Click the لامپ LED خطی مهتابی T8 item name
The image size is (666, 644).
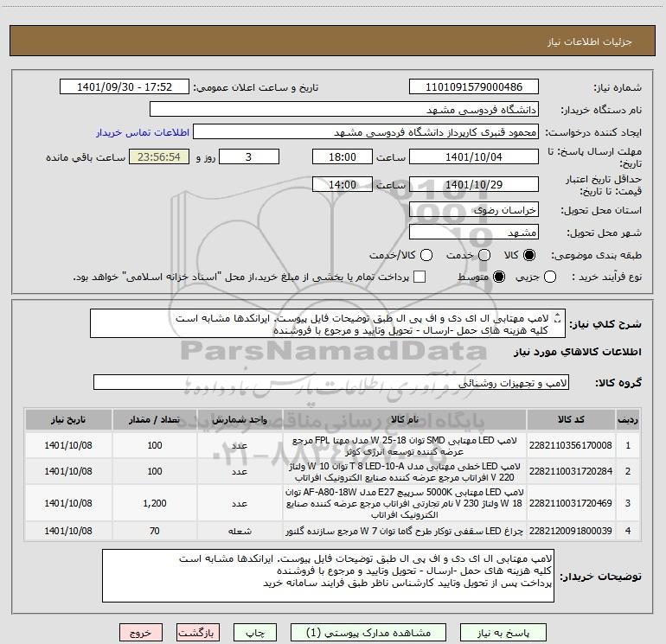pos(405,472)
